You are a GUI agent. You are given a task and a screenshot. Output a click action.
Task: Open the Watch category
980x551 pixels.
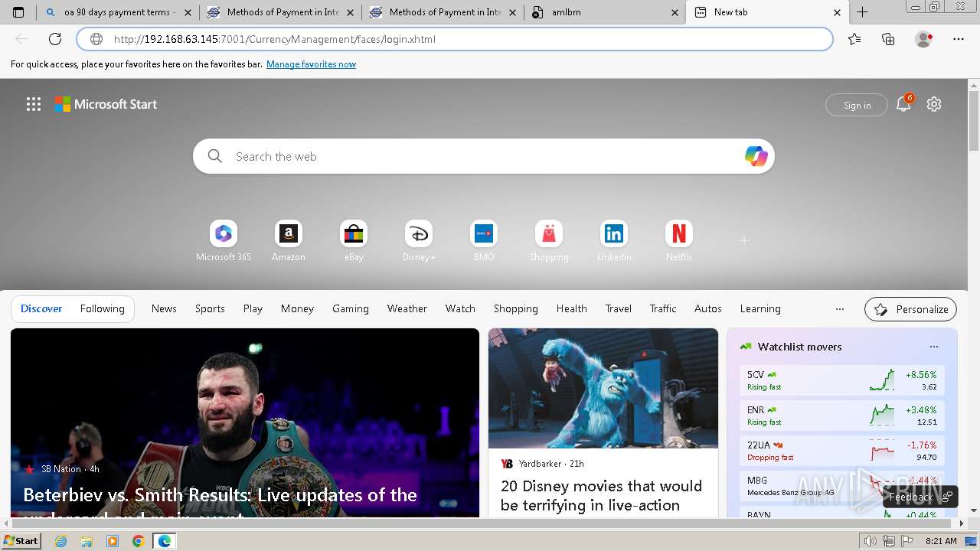460,309
